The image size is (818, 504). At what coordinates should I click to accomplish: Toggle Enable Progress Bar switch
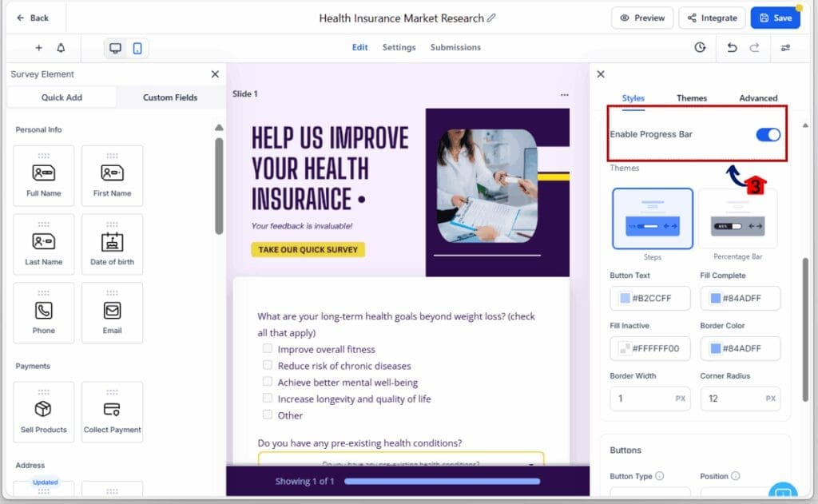[768, 135]
